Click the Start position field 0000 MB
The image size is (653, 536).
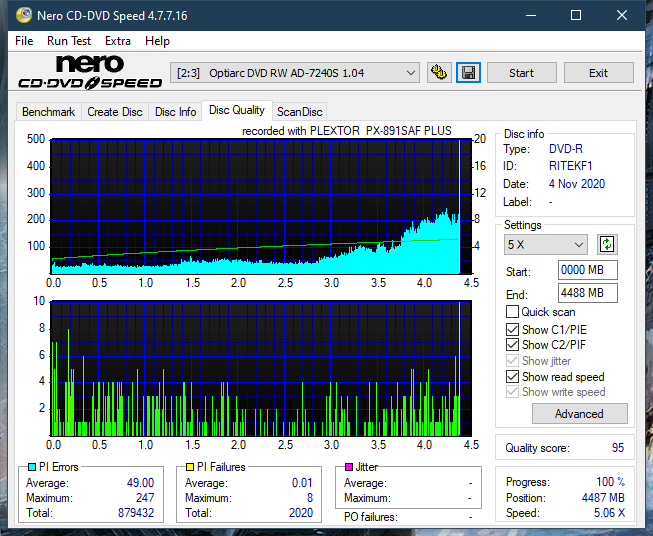[588, 270]
